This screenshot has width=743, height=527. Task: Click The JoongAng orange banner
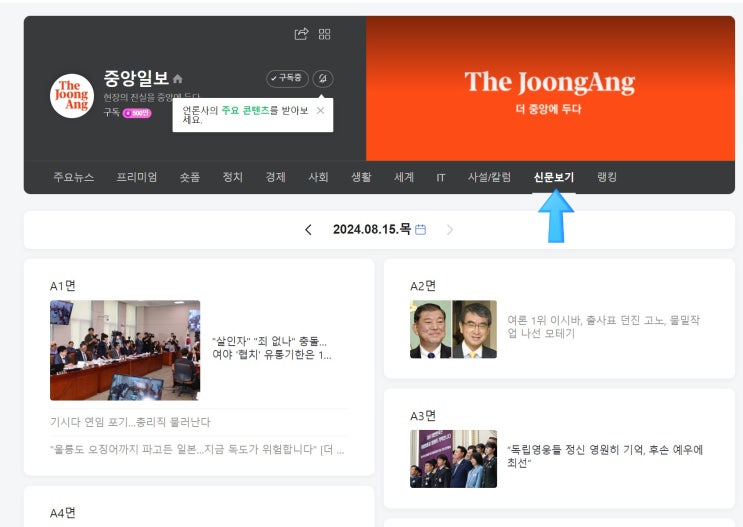(x=550, y=89)
